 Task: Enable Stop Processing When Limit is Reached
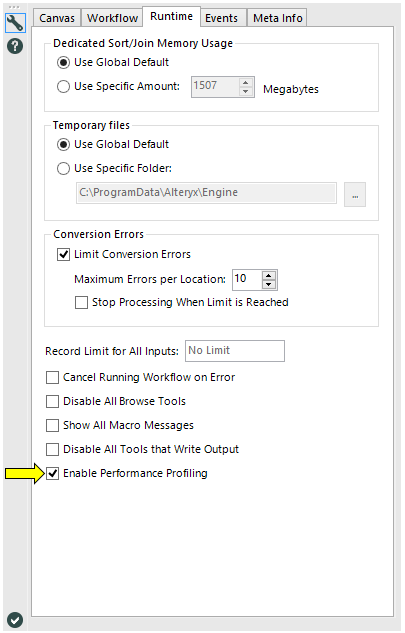tap(81, 302)
